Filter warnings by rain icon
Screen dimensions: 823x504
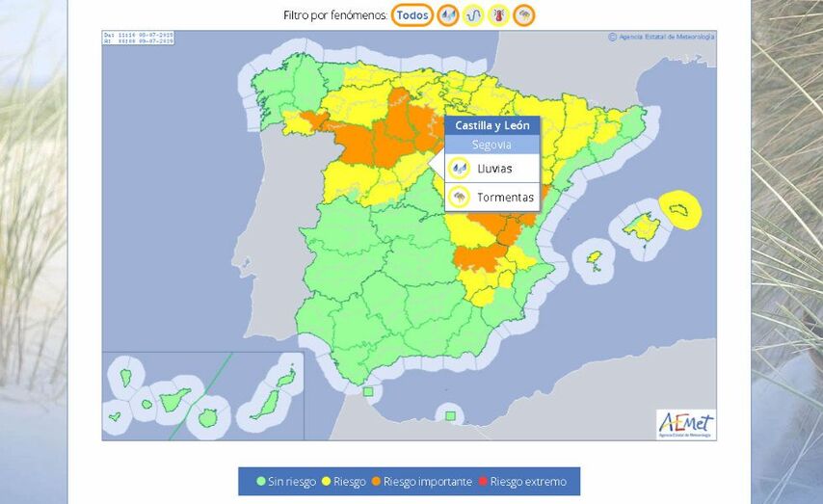[448, 15]
